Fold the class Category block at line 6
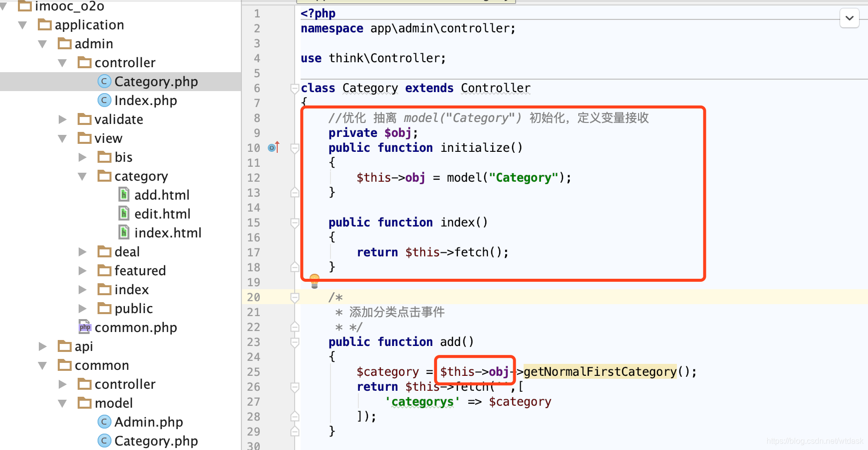The image size is (868, 450). (295, 89)
